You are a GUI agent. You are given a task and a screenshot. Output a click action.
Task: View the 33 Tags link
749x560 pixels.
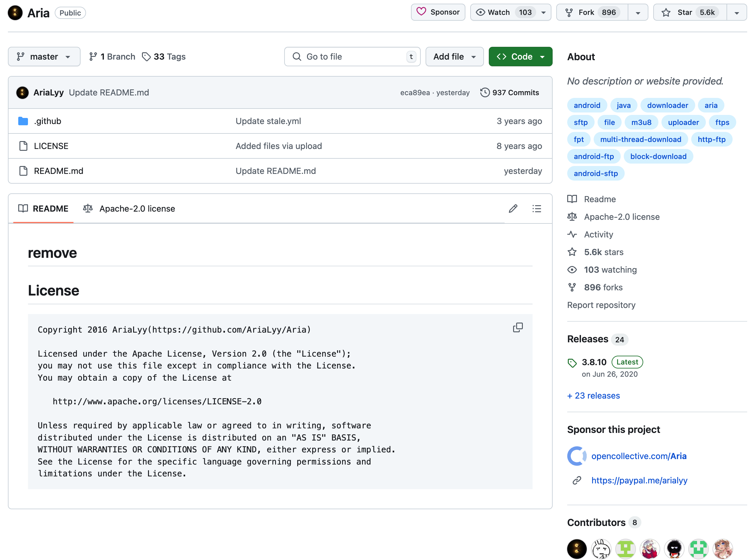164,57
